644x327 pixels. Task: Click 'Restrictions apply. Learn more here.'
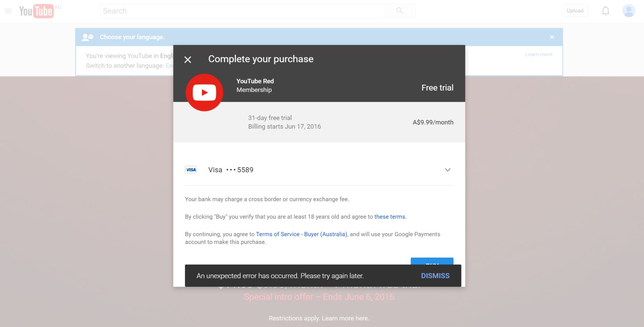[x=319, y=318]
